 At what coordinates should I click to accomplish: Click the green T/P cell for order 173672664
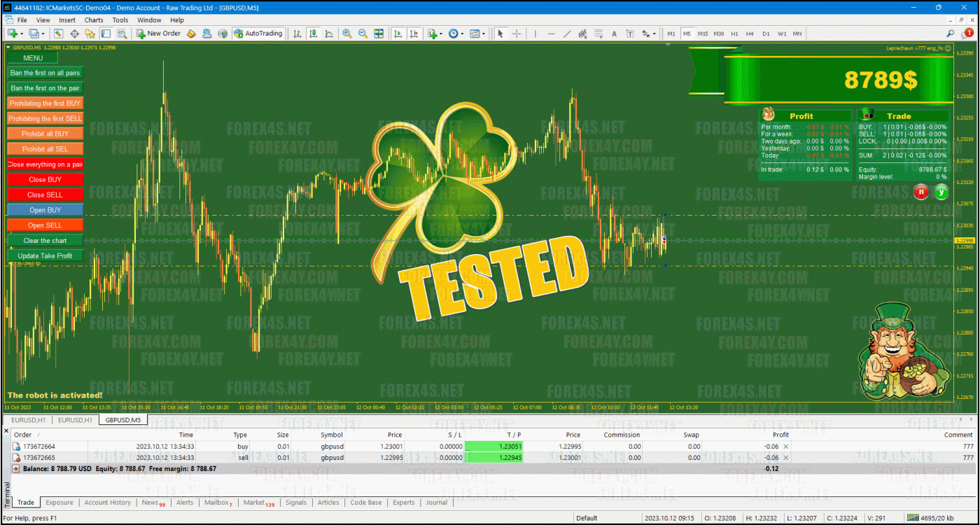[x=493, y=446]
